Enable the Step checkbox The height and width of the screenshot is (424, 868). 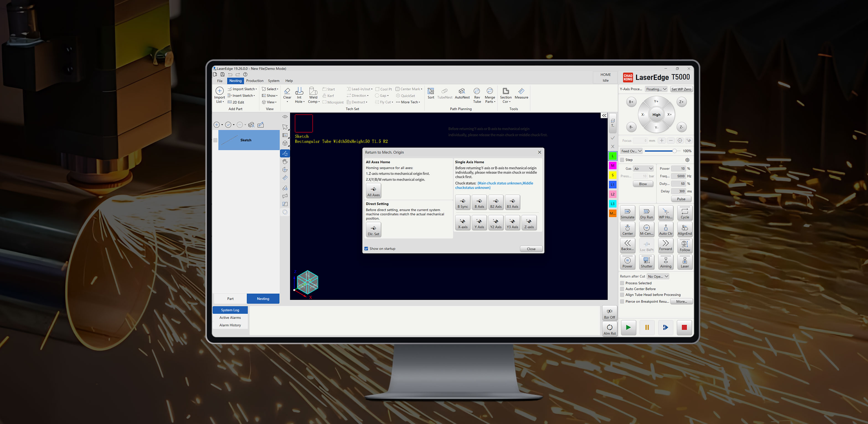(x=622, y=160)
